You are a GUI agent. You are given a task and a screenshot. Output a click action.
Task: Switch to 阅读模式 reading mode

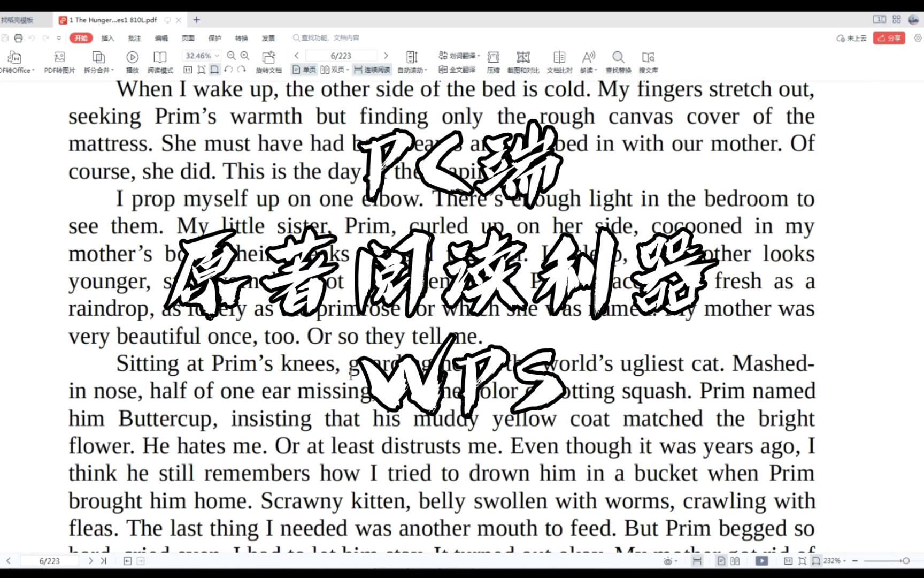[x=160, y=62]
